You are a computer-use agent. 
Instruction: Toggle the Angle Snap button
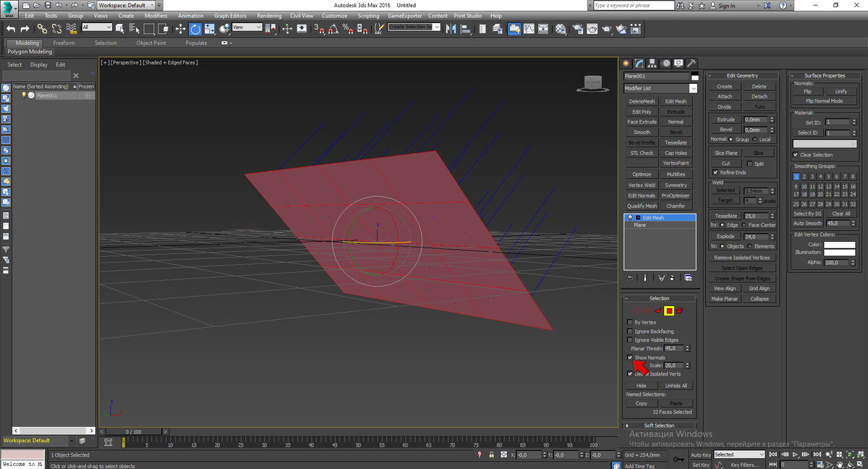pos(333,29)
